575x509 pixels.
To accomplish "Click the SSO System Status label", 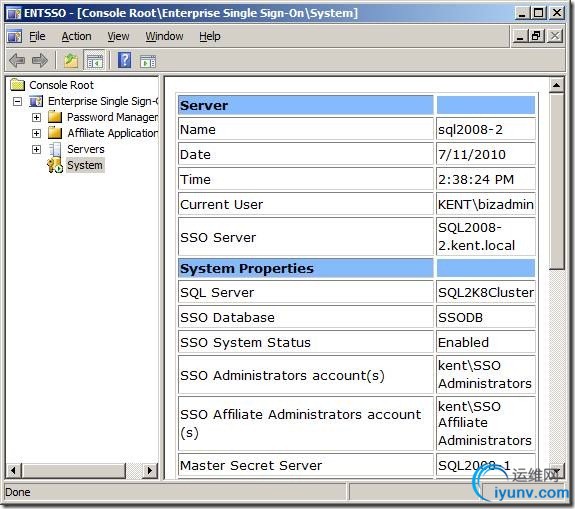I will (245, 342).
